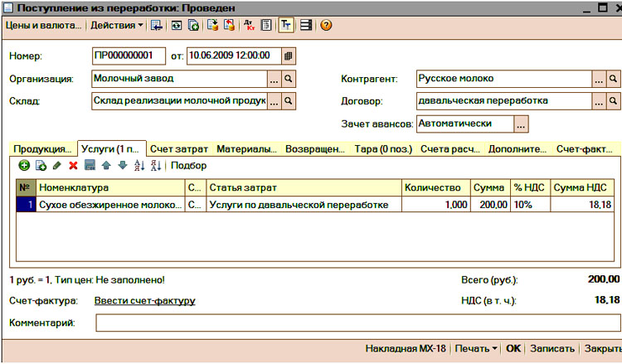Click the 'Сумма НДС' column header
622x364 pixels.
(582, 187)
